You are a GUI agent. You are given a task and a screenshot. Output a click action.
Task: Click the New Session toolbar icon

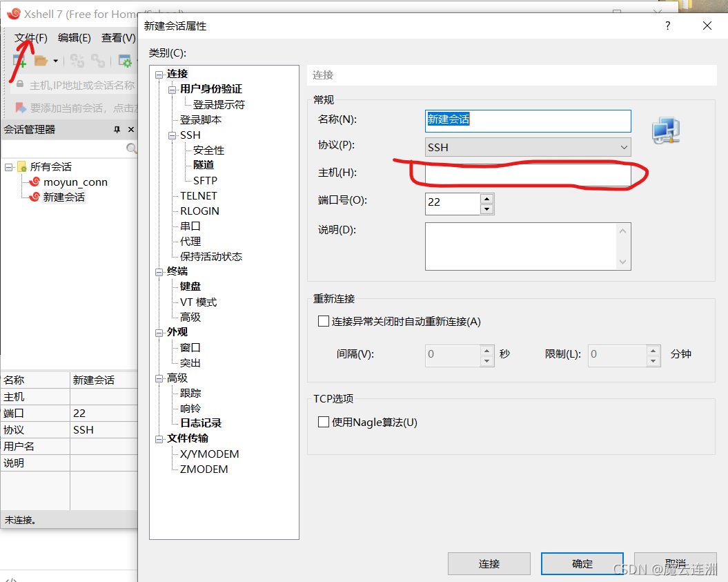[19, 61]
